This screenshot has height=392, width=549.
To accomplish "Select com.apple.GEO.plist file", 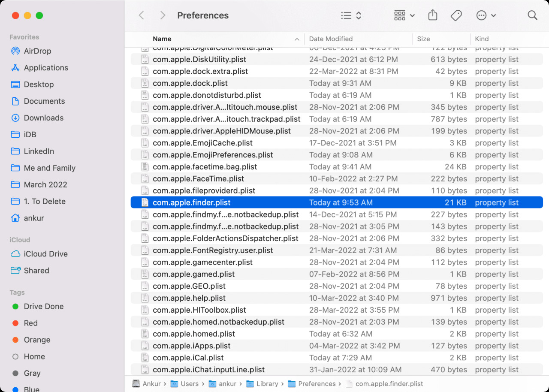I will coord(337,286).
